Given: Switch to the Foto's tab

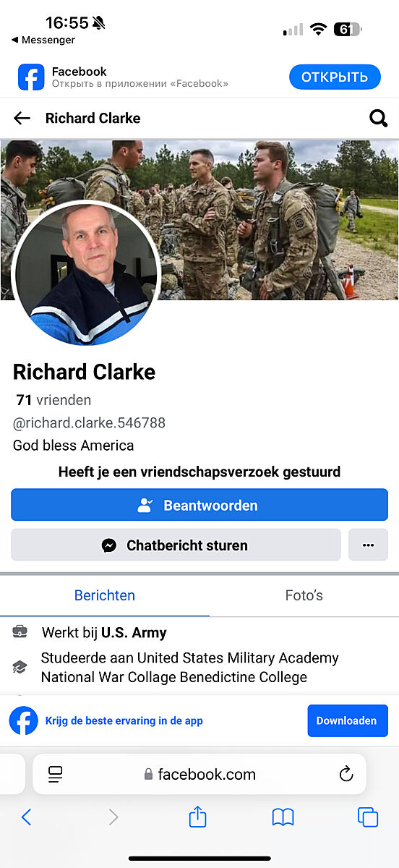Looking at the screenshot, I should 304,595.
